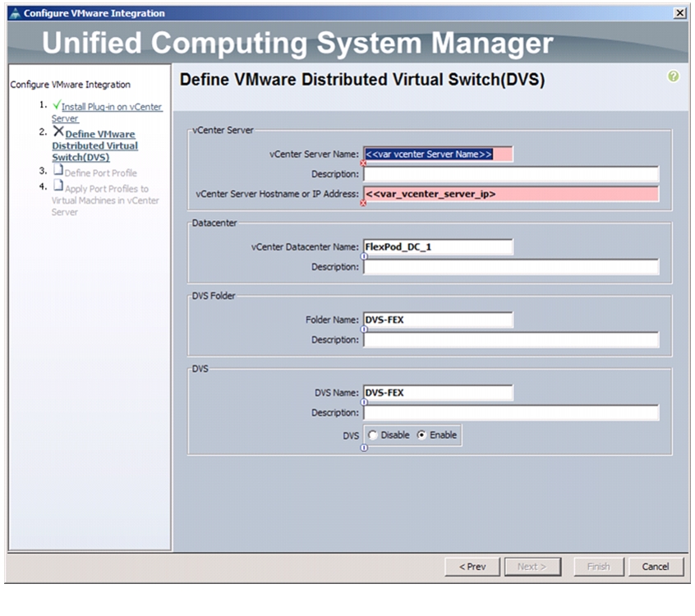
Task: Open the Install Plug-in on vCenter Server step
Action: tap(107, 113)
